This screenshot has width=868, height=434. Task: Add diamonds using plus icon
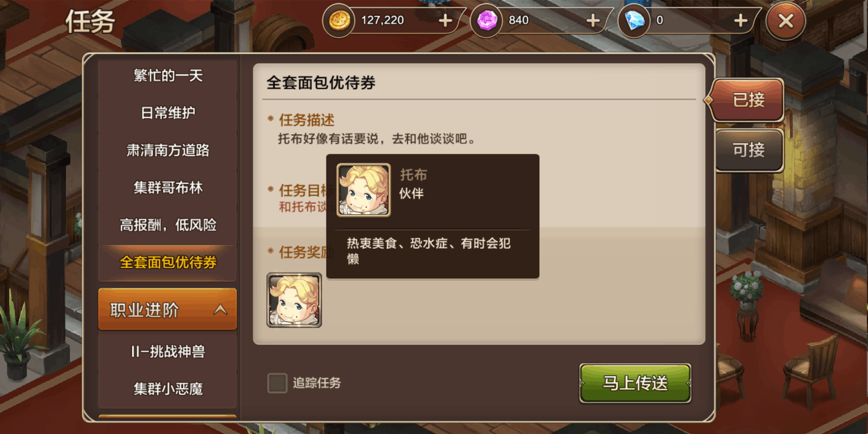(x=741, y=21)
